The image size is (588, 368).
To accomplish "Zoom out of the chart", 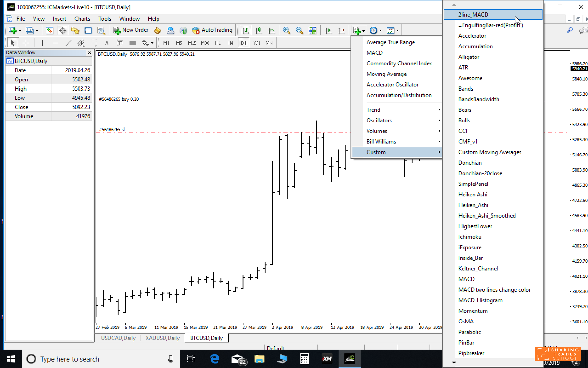I will (299, 30).
